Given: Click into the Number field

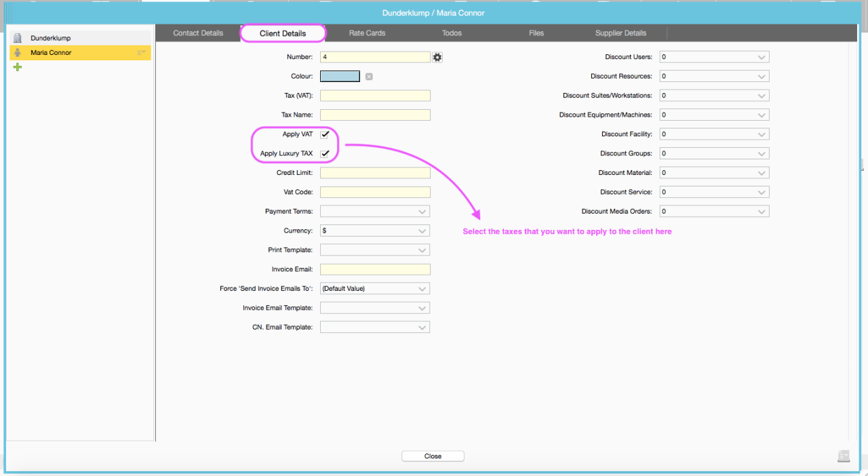Looking at the screenshot, I should [375, 58].
